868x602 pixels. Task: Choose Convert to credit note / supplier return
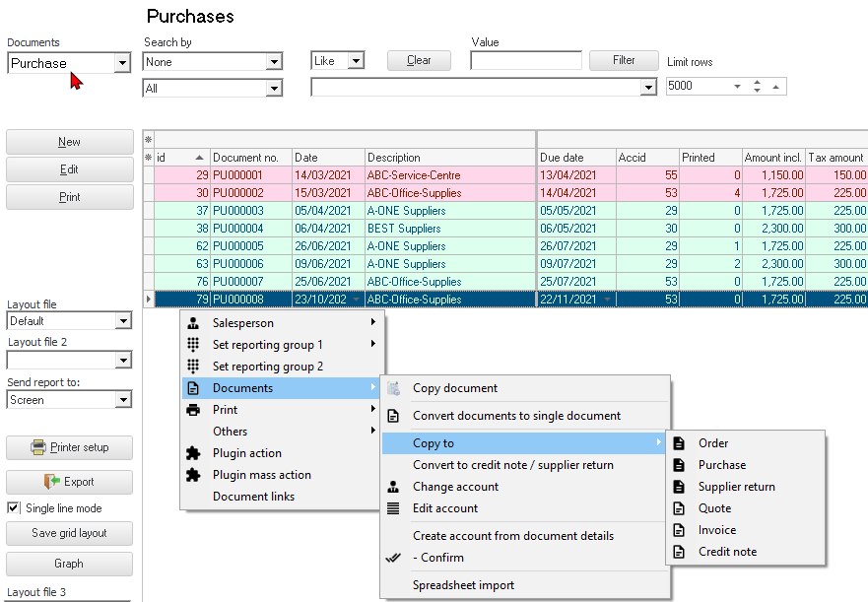point(512,465)
